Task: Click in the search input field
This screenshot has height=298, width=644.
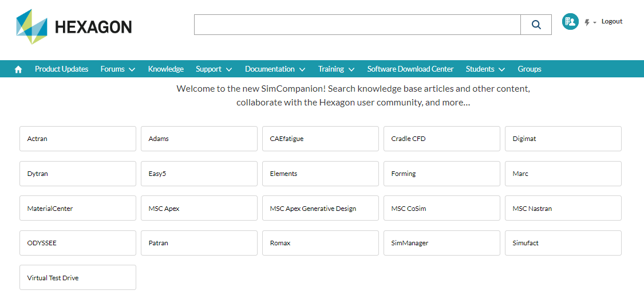Action: (357, 25)
